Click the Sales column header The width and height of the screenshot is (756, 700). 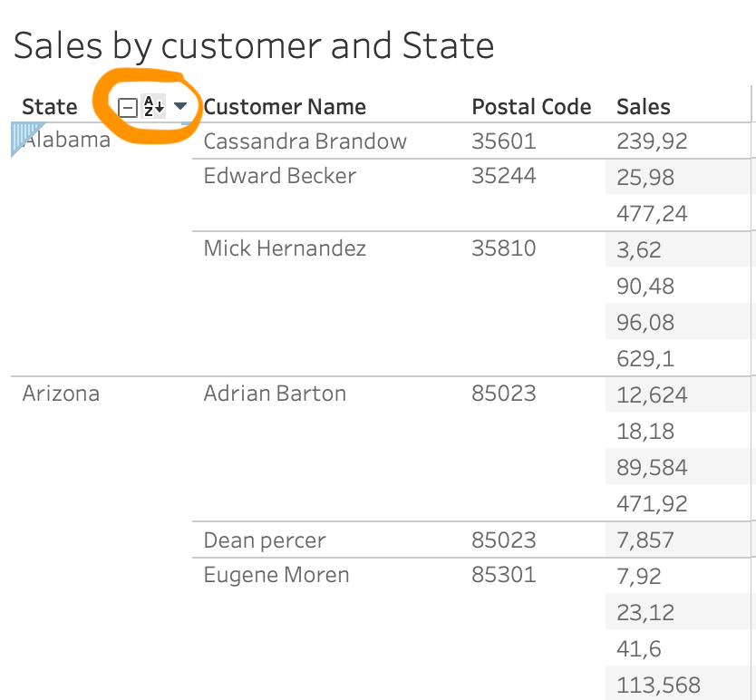[643, 107]
